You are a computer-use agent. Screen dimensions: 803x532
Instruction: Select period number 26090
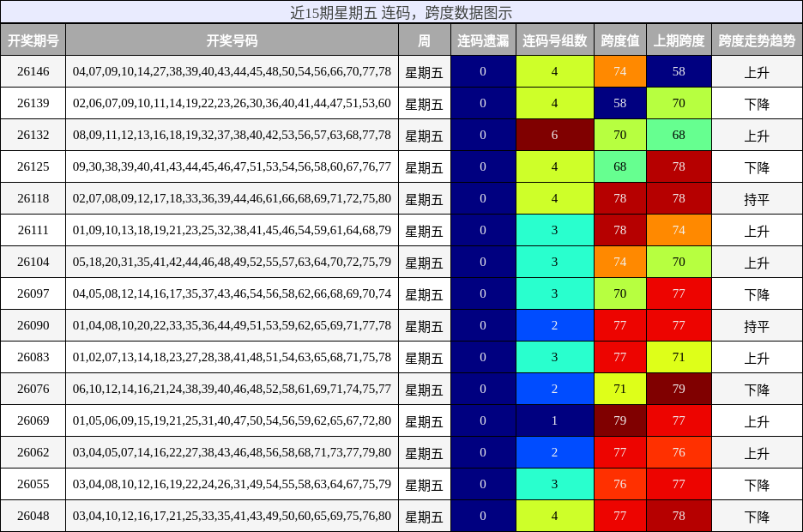[x=33, y=325]
